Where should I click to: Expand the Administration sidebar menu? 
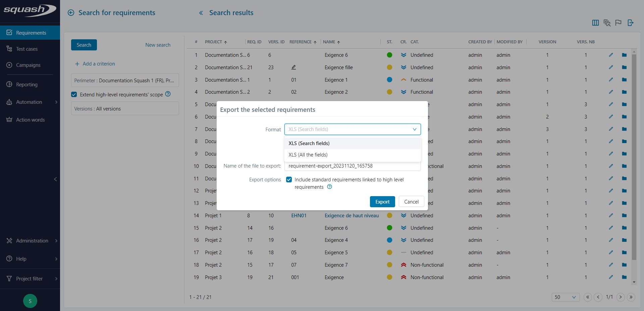(32, 241)
